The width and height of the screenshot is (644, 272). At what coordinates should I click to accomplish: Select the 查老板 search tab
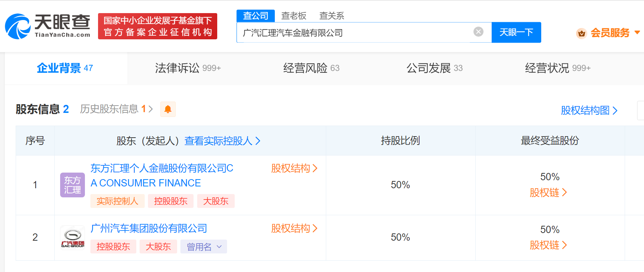[x=294, y=16]
